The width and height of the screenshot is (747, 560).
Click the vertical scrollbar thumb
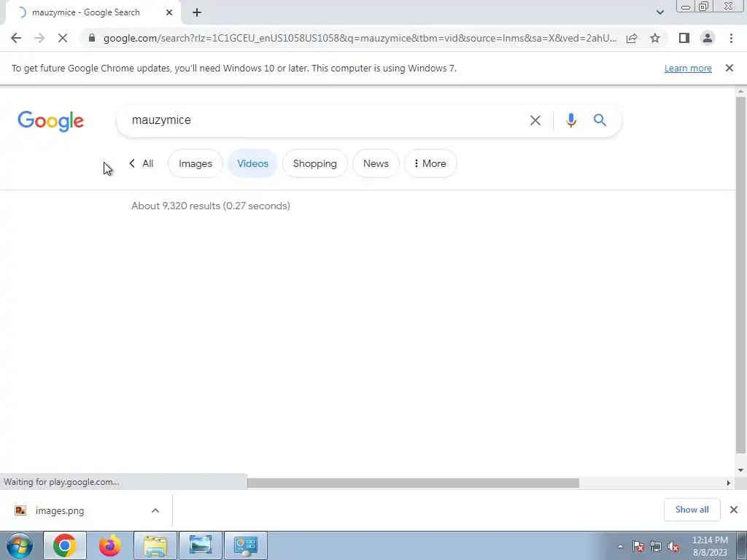click(740, 275)
